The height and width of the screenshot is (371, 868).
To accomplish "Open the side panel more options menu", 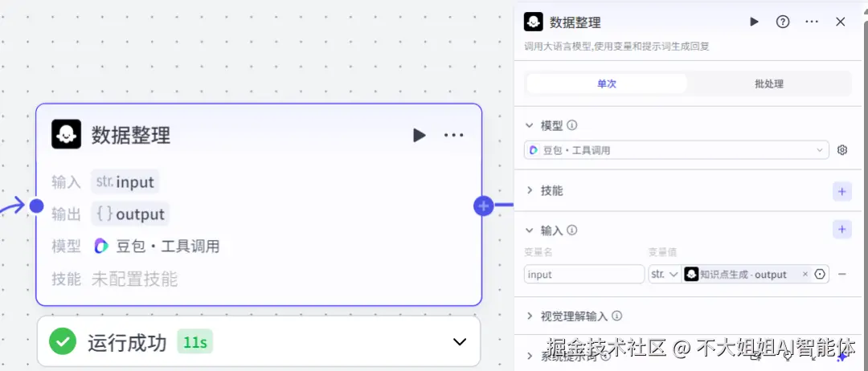I will [812, 22].
